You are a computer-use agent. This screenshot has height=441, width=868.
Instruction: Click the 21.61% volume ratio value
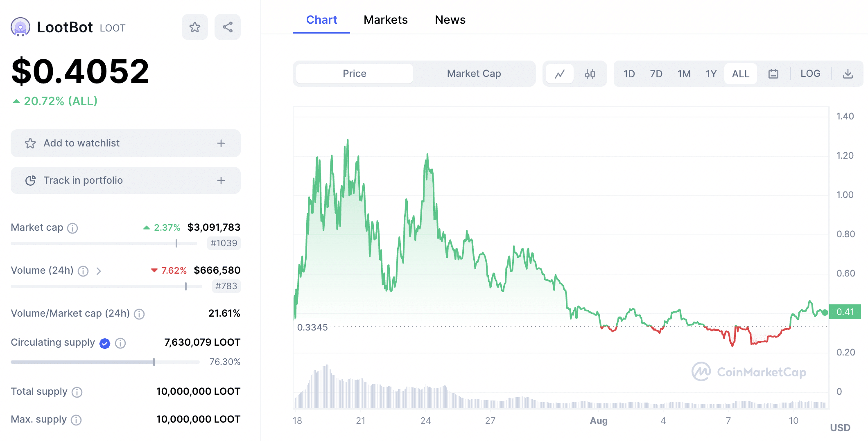click(224, 313)
